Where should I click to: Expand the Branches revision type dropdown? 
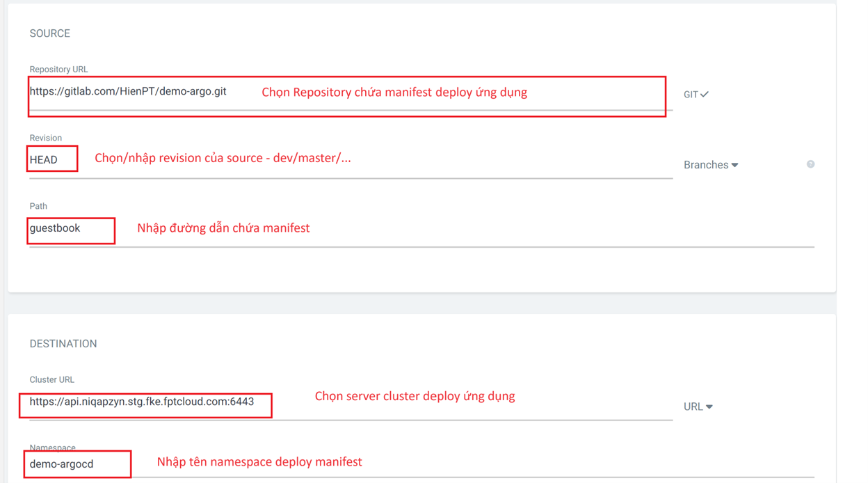tap(710, 165)
